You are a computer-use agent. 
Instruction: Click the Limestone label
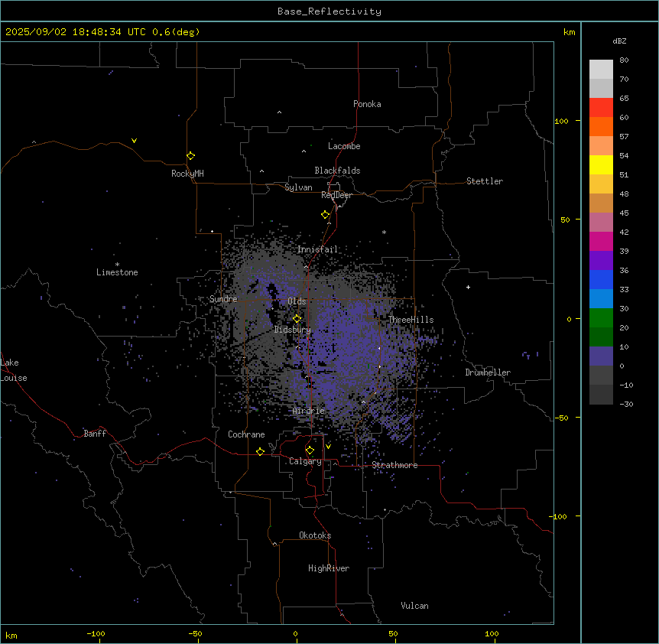pos(117,272)
